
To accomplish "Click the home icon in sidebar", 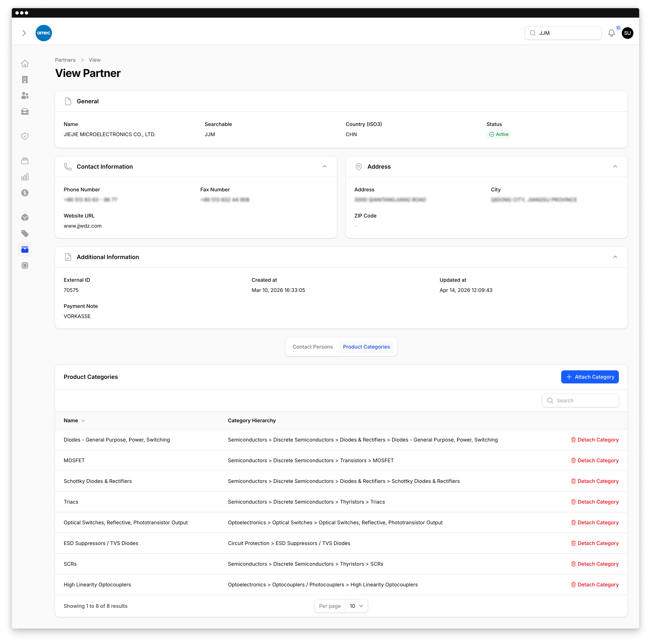I will [x=25, y=64].
